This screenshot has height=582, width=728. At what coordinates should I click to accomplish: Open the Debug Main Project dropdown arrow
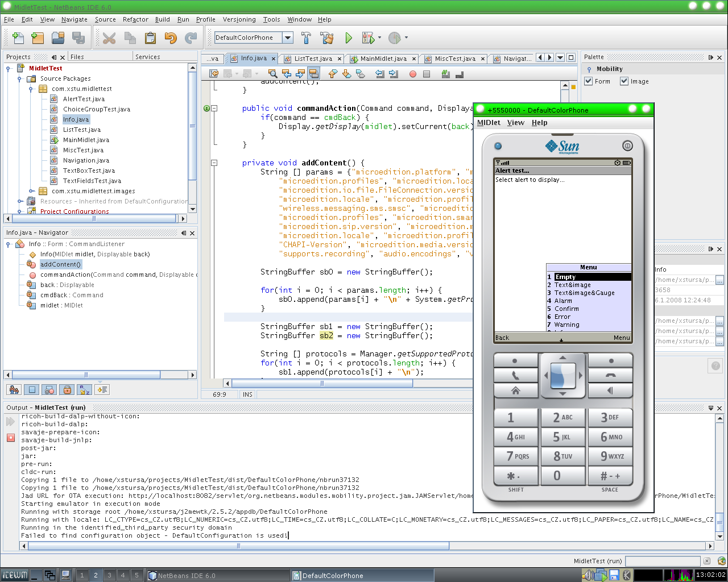379,38
